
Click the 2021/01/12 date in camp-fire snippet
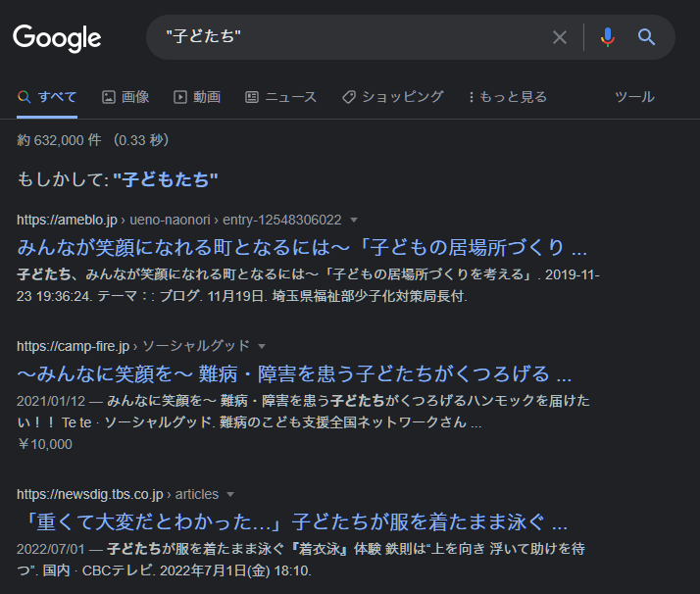[51, 401]
